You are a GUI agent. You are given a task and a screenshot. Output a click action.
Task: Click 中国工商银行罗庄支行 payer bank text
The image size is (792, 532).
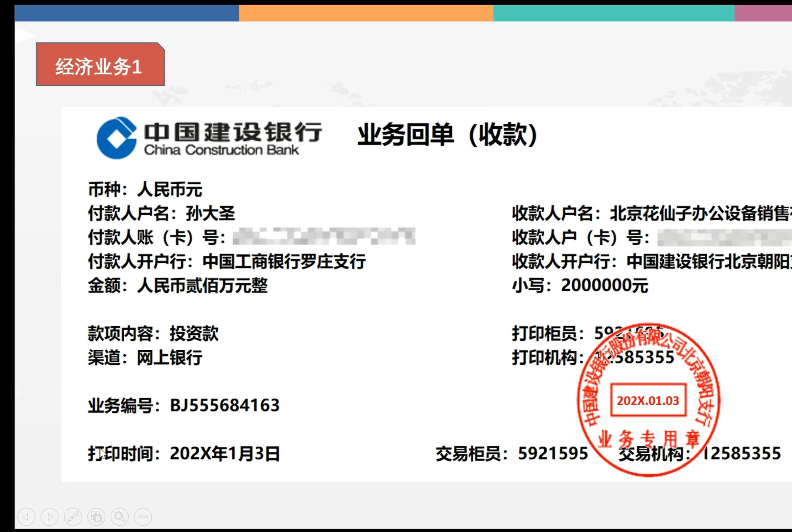pyautogui.click(x=284, y=262)
